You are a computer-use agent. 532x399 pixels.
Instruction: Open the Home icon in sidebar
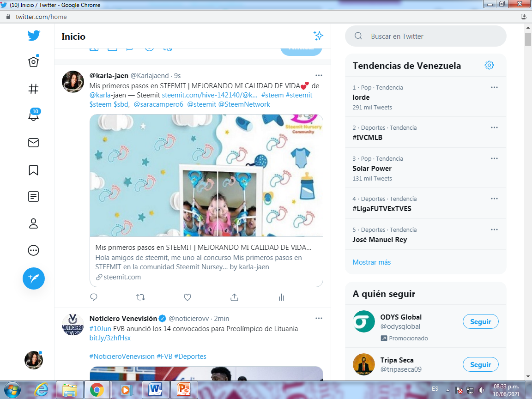(33, 61)
